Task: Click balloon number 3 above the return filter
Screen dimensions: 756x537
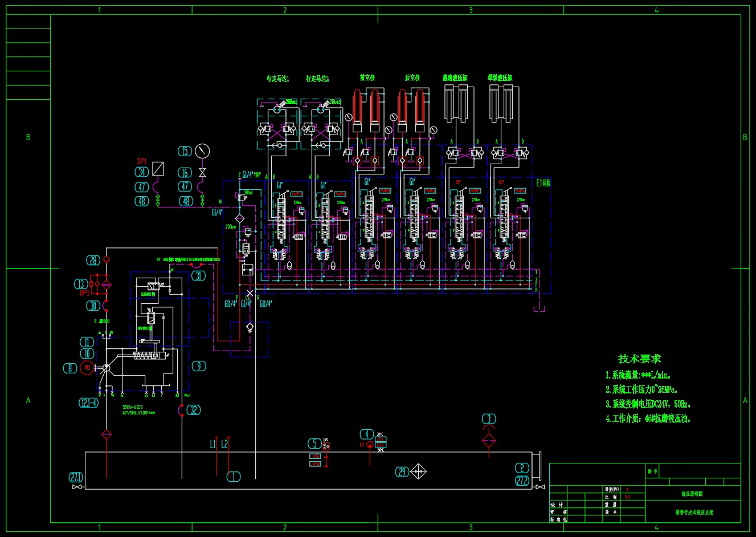Action: [x=488, y=419]
